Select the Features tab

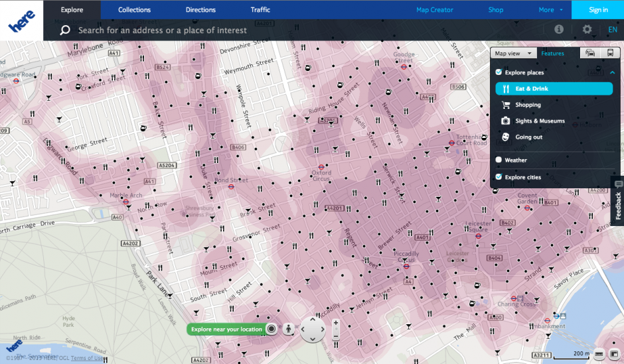tap(552, 53)
